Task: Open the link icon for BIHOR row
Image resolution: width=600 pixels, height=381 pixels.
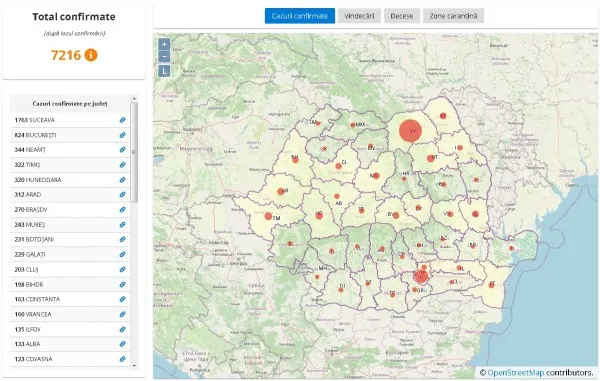Action: coord(122,284)
